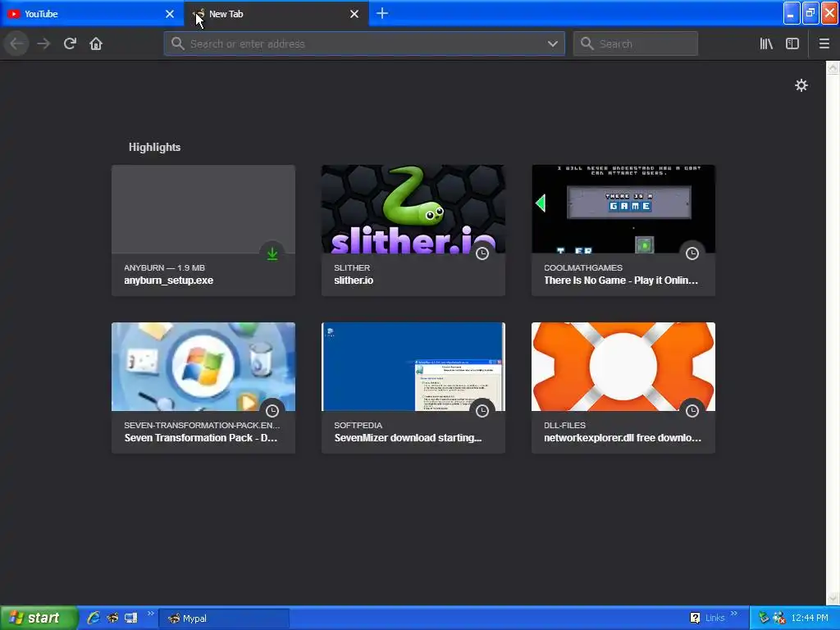This screenshot has height=630, width=840.
Task: Click the clock icon on Softpedia card
Action: [482, 412]
